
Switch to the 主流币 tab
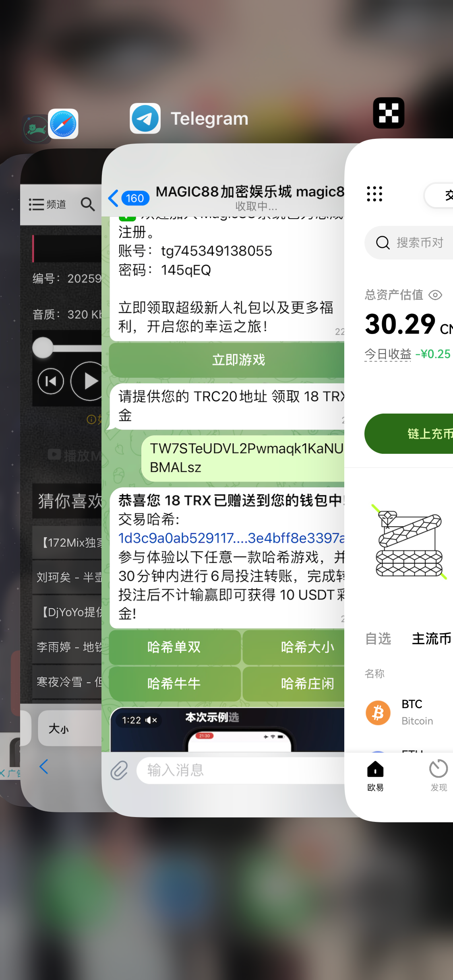pyautogui.click(x=432, y=638)
